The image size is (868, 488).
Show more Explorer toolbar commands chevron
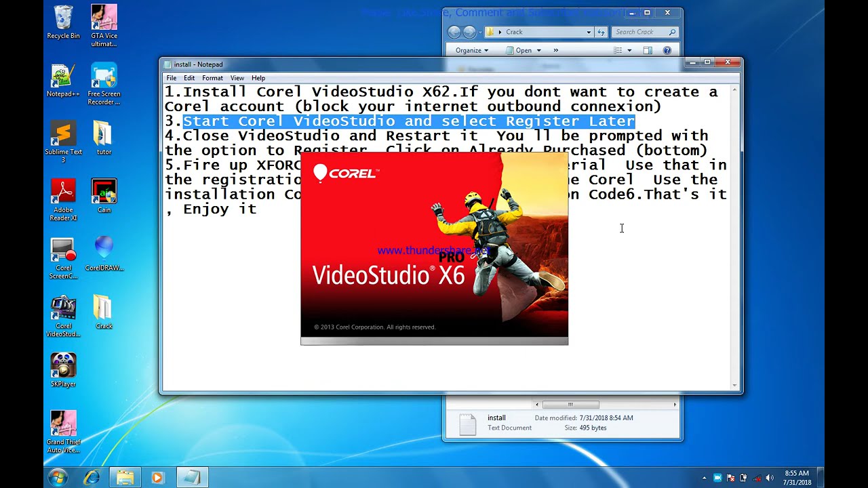click(x=555, y=50)
